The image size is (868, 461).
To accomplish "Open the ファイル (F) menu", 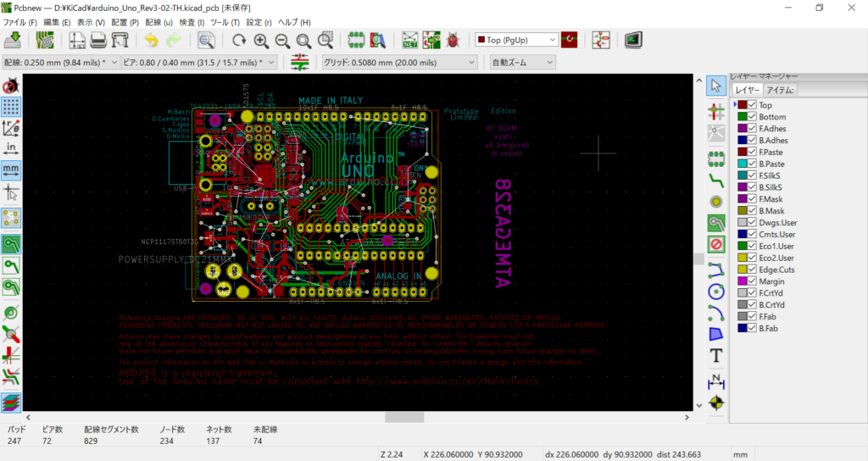I will [x=20, y=23].
